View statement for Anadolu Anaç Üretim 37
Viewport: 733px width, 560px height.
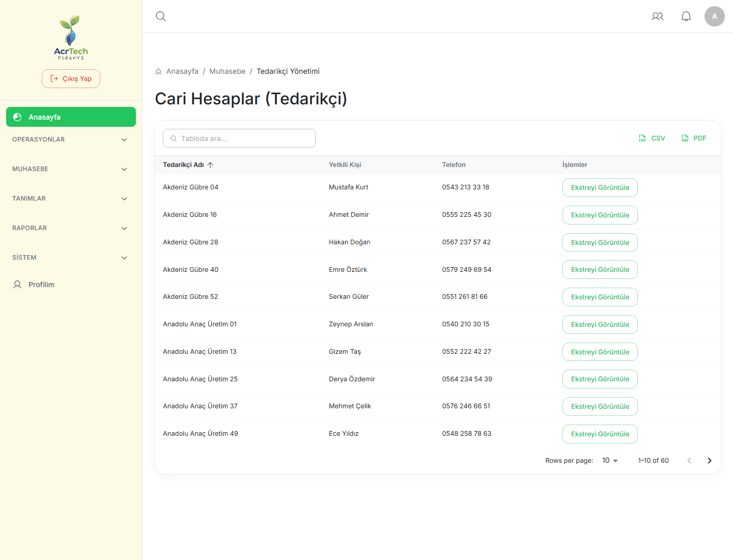[x=600, y=406]
